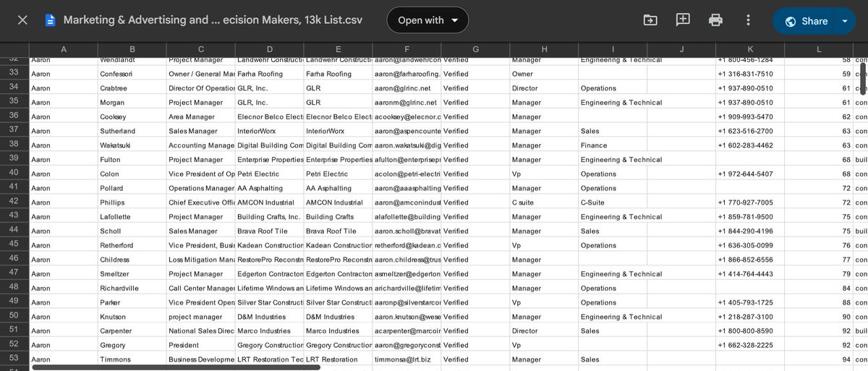Click 'Marco Industries' in column D
This screenshot has width=868, height=371.
[x=269, y=331]
